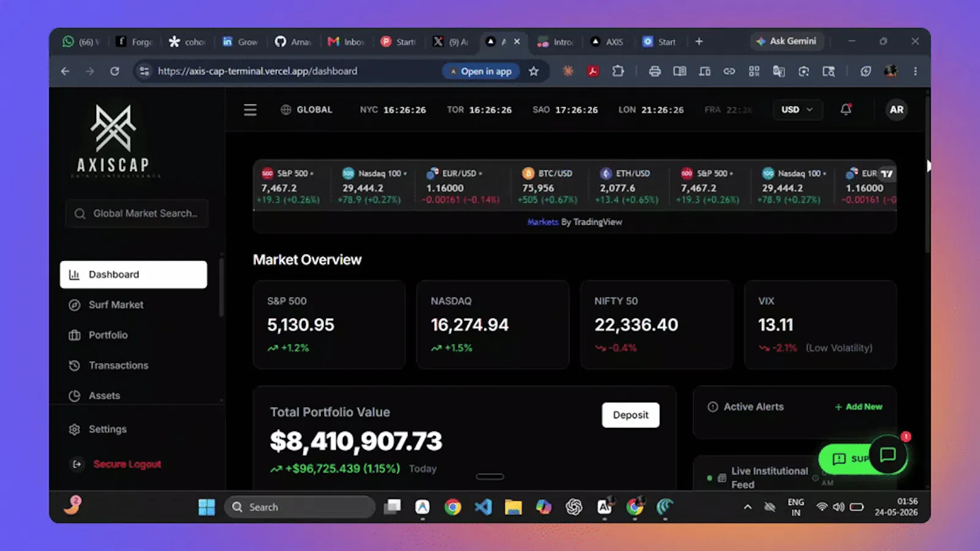Screen dimensions: 980x551
Task: Reload the current page
Action: point(115,71)
